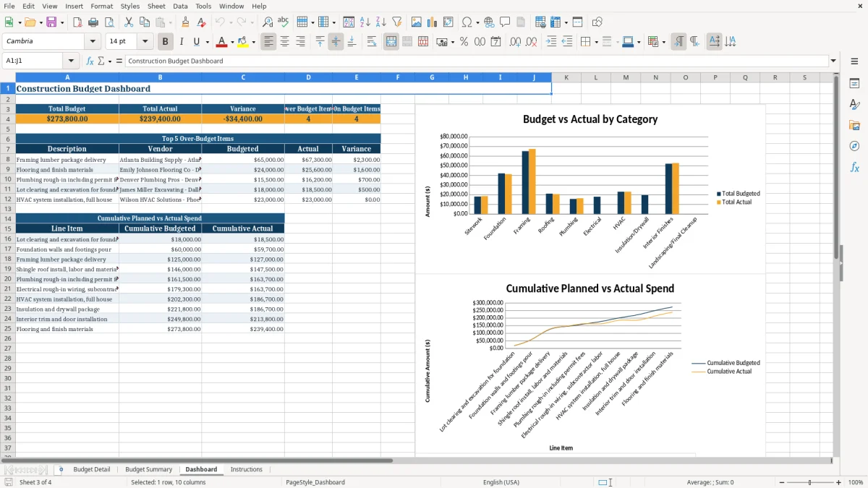Toggle Wrap Text
Image resolution: width=868 pixels, height=488 pixels.
coord(372,42)
